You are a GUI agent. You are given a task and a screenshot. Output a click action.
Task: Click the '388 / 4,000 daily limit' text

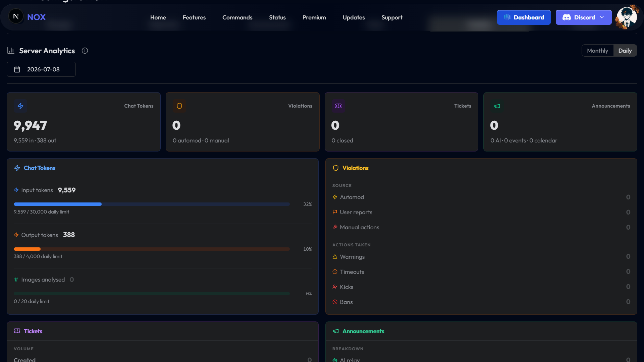[38, 256]
